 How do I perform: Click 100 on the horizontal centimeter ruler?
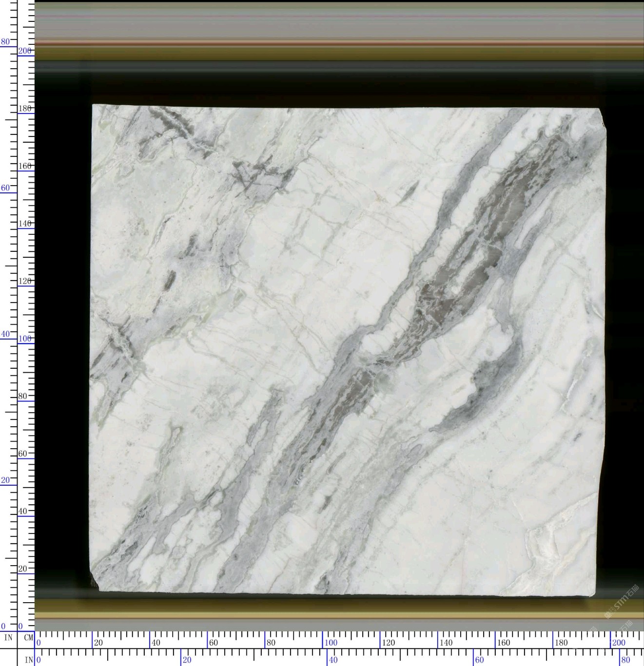click(331, 643)
